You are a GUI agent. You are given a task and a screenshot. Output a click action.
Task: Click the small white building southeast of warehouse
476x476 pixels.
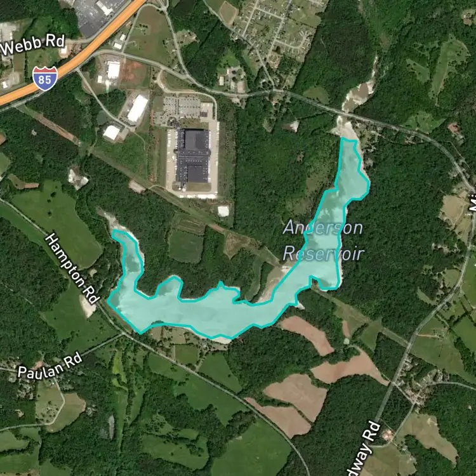(x=223, y=211)
